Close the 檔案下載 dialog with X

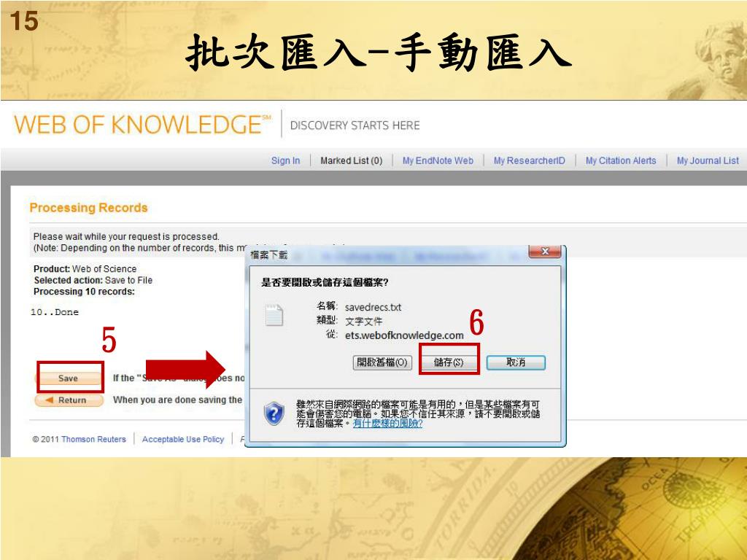pos(546,252)
